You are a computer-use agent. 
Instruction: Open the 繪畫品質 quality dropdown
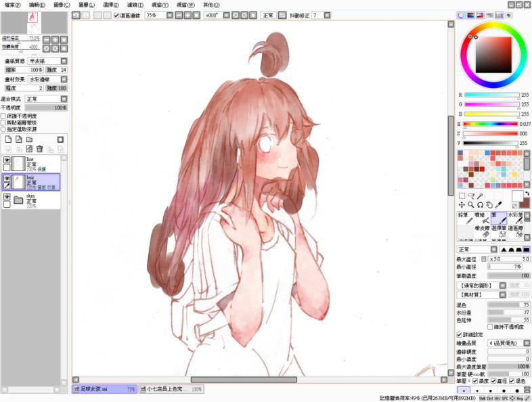click(526, 343)
